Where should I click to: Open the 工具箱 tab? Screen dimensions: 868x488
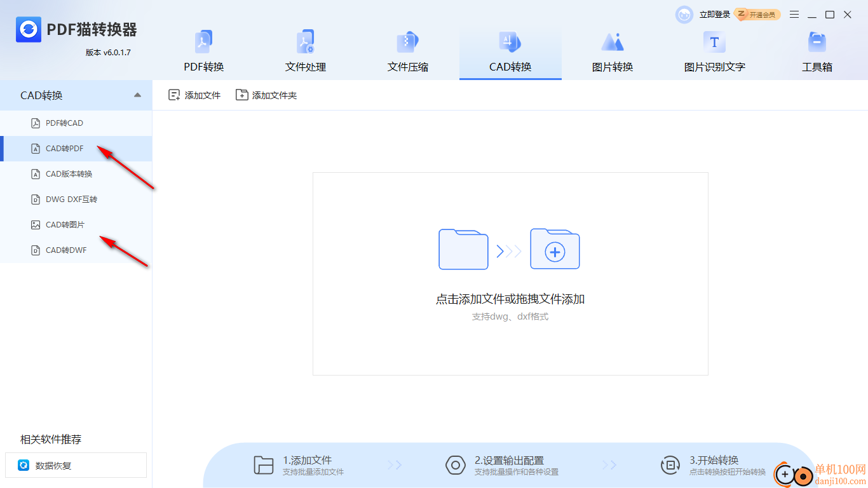click(817, 51)
